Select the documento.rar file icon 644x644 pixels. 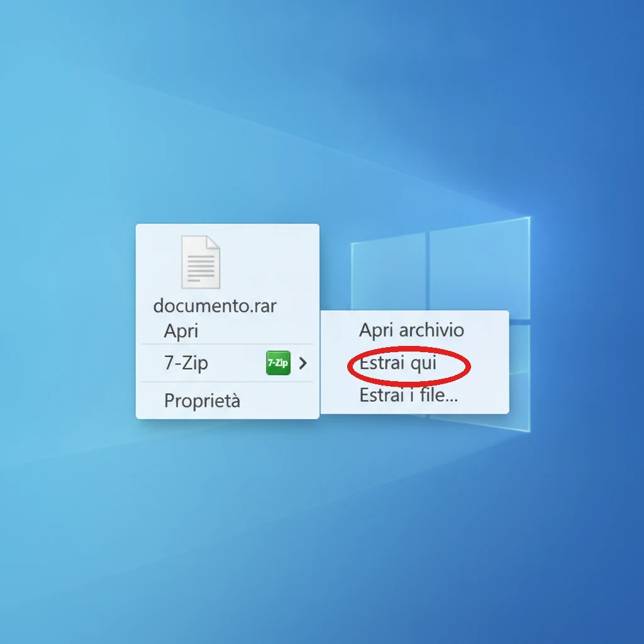[x=201, y=262]
